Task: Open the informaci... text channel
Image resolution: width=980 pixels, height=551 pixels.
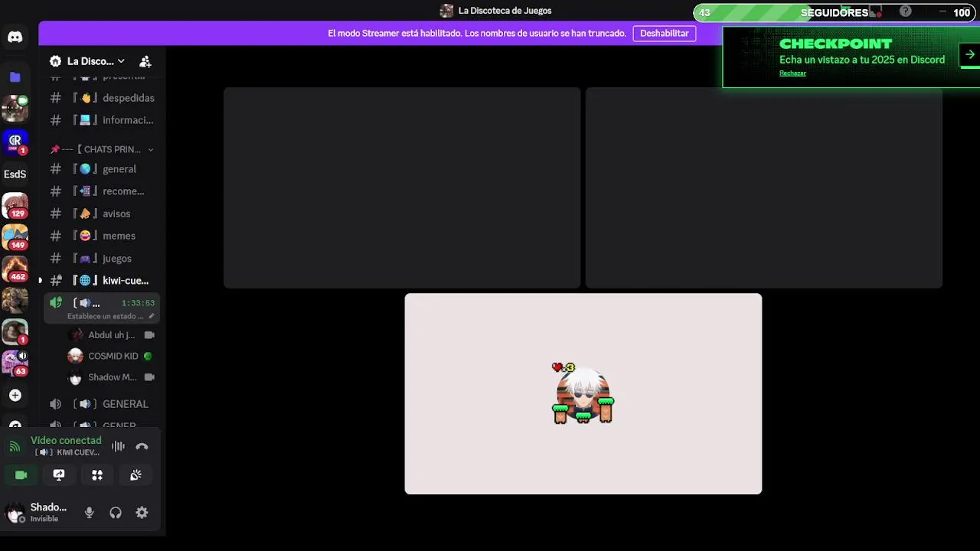Action: click(102, 120)
